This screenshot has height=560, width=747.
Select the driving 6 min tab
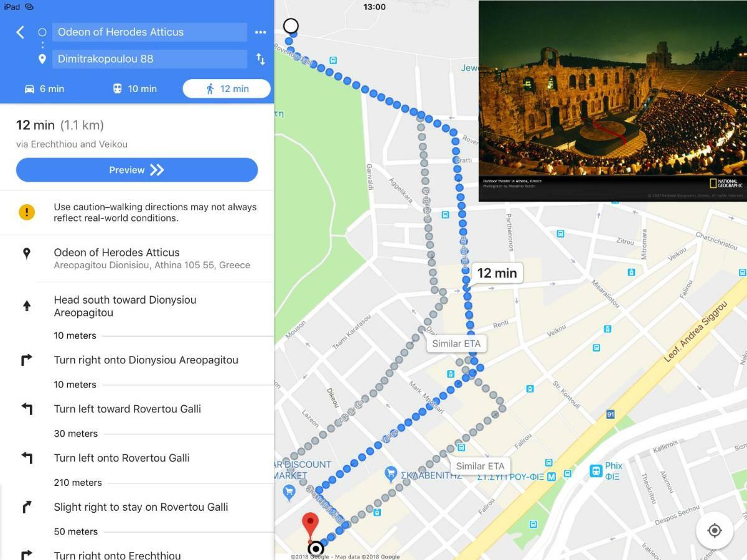coord(44,89)
